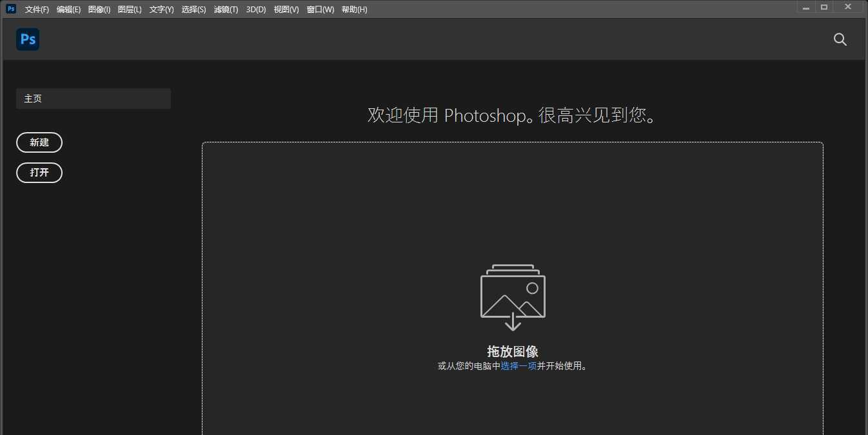Click the Photoshop logo icon
The height and width of the screenshot is (435, 868).
point(27,39)
